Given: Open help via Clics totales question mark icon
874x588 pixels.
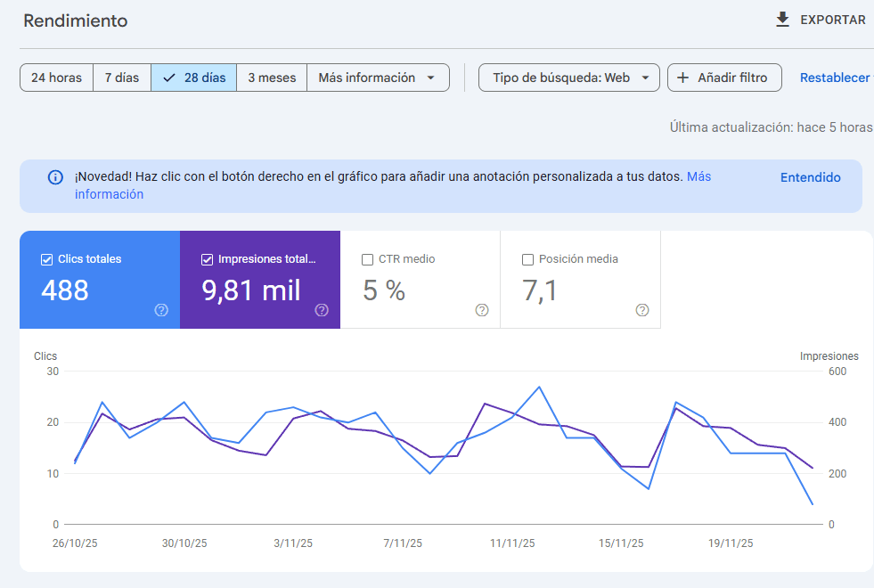Looking at the screenshot, I should tap(161, 311).
